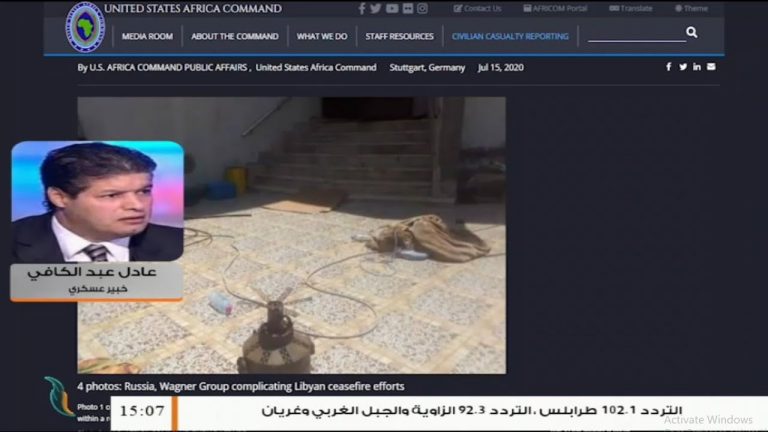768x432 pixels.
Task: Share article via Twitter icon under date line
Action: point(683,67)
